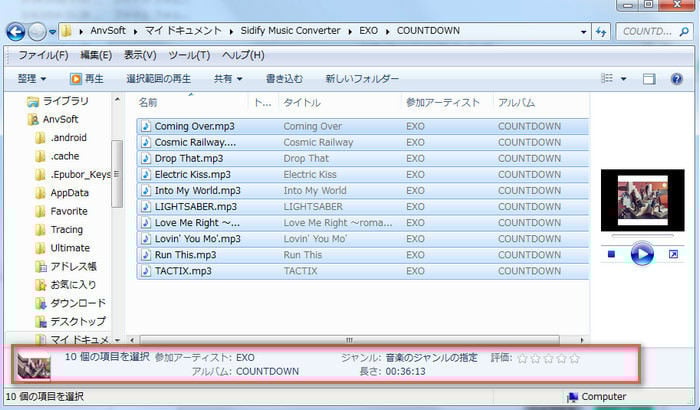Set rating to five stars in details pane
Image resolution: width=700 pixels, height=410 pixels.
coord(575,358)
